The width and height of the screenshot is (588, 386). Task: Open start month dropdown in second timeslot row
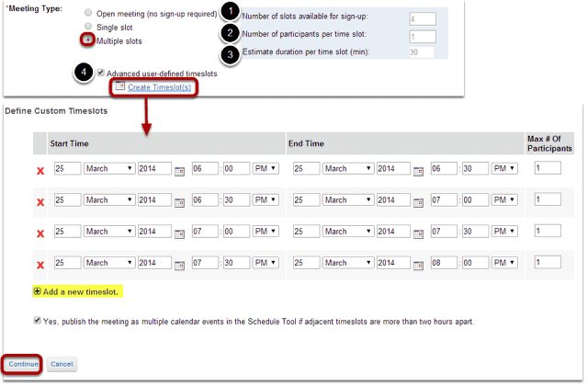pos(108,200)
